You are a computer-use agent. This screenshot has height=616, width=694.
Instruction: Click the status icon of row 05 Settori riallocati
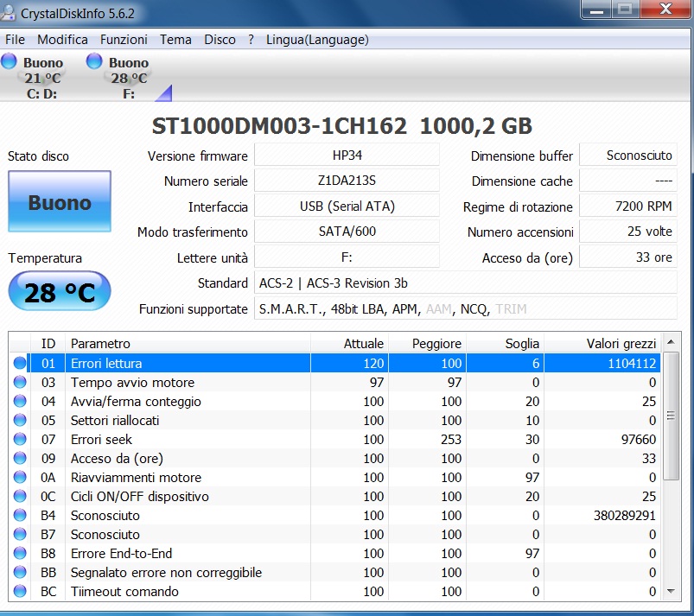tap(20, 420)
